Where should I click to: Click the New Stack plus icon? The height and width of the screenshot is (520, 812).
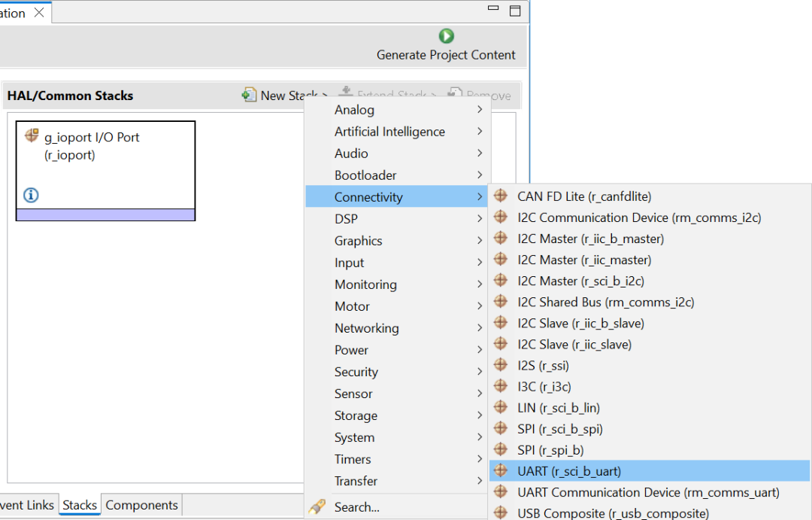(x=249, y=95)
